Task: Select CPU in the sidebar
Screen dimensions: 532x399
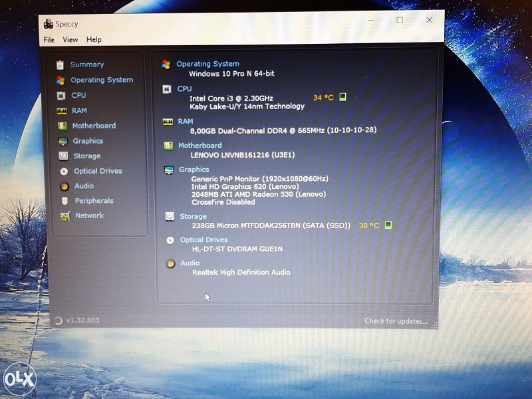Action: click(78, 95)
